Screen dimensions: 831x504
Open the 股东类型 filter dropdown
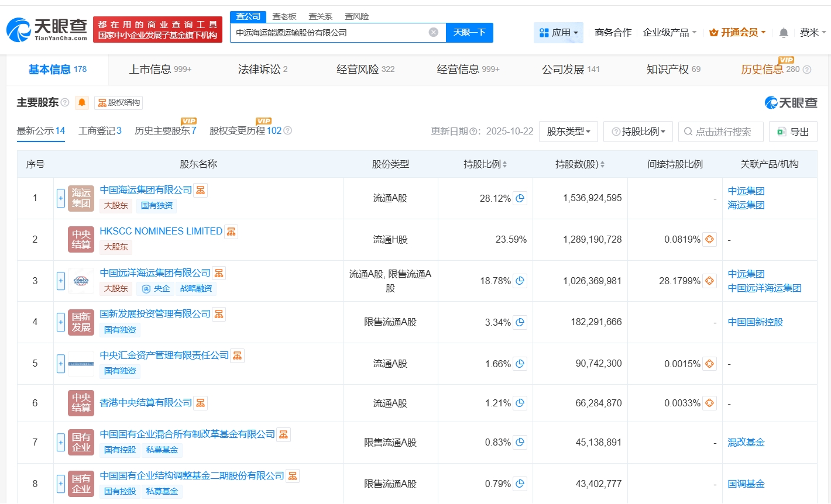tap(568, 132)
